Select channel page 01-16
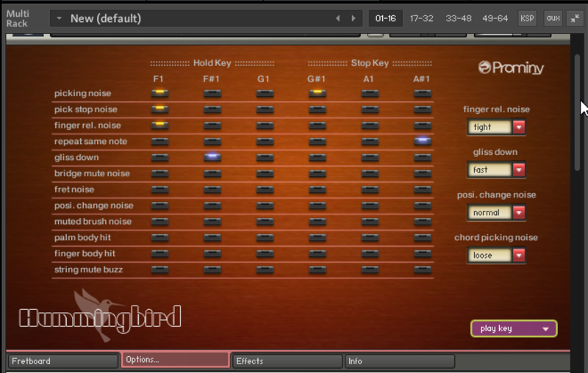This screenshot has width=588, height=373. [385, 18]
